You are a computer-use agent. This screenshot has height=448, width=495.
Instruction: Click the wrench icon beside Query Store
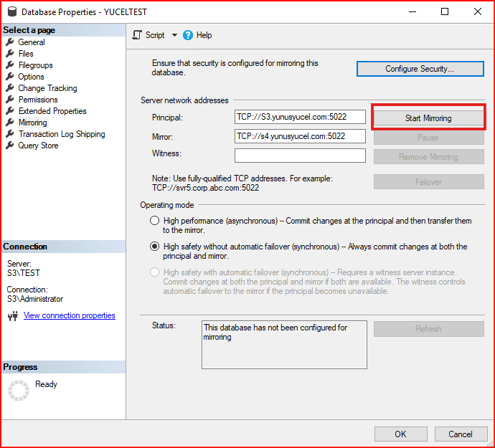click(x=10, y=146)
